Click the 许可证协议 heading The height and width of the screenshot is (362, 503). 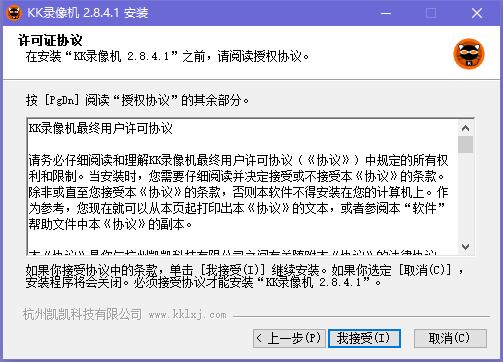(x=50, y=41)
